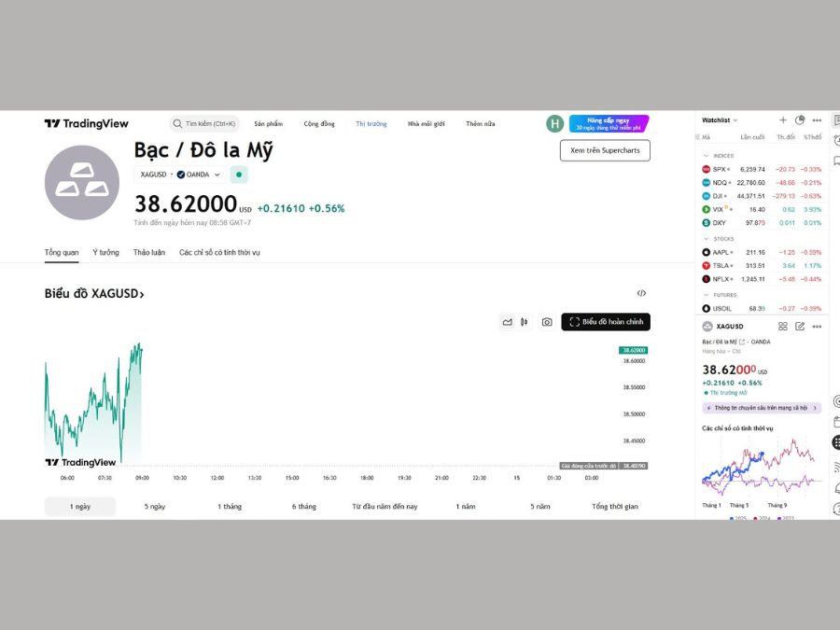840x630 pixels.
Task: Switch chart to area style
Action: coord(508,322)
